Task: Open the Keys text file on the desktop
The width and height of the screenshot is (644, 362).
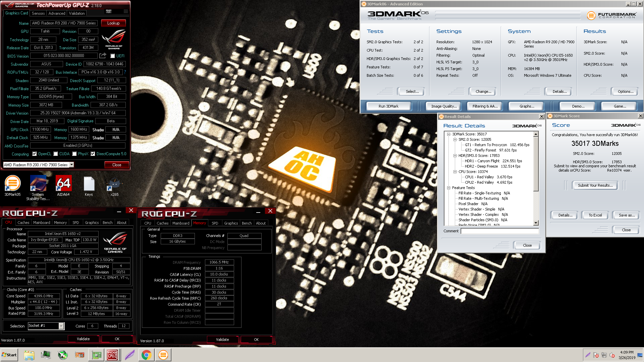Action: pos(89,186)
